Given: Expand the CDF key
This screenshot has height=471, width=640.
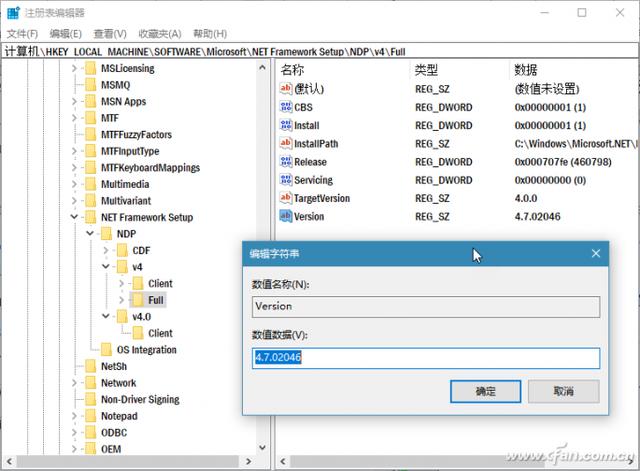Looking at the screenshot, I should pos(106,251).
